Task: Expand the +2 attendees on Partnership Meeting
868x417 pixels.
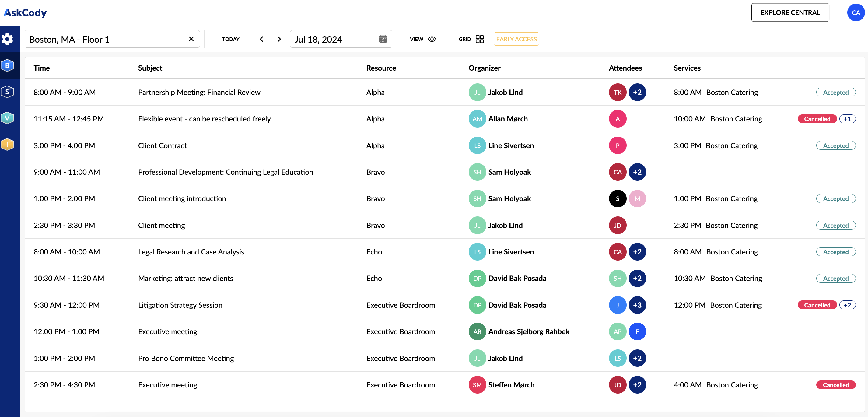Action: click(638, 92)
